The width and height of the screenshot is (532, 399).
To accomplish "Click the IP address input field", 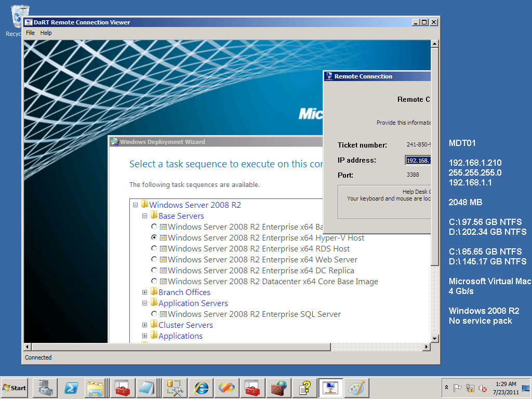I will 419,160.
